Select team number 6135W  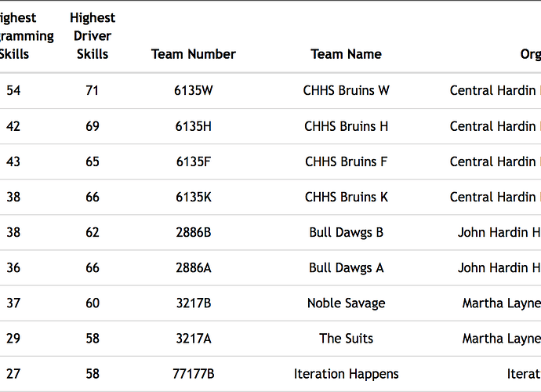(x=193, y=90)
